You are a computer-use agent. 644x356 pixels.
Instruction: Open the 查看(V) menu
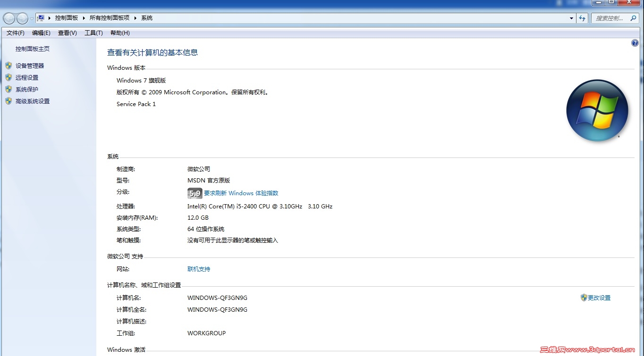coord(68,33)
